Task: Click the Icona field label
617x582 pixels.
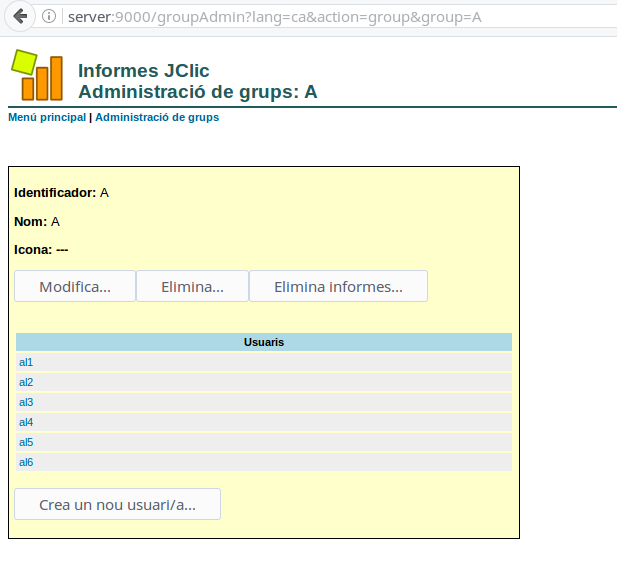Action: pyautogui.click(x=33, y=250)
